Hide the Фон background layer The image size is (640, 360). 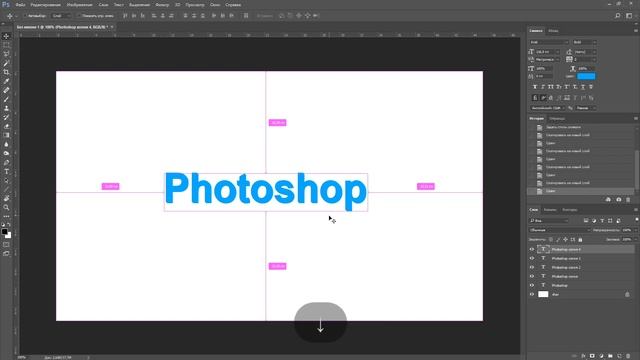532,294
